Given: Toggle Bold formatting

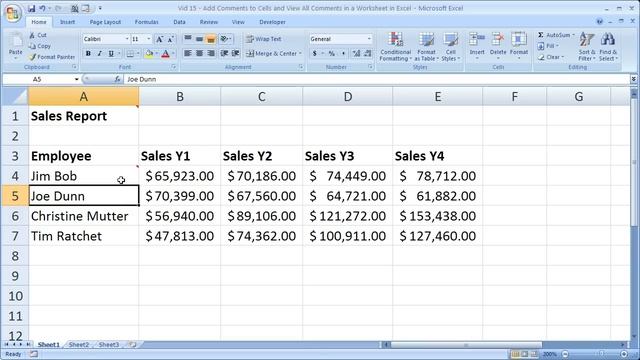Looking at the screenshot, I should [x=88, y=53].
